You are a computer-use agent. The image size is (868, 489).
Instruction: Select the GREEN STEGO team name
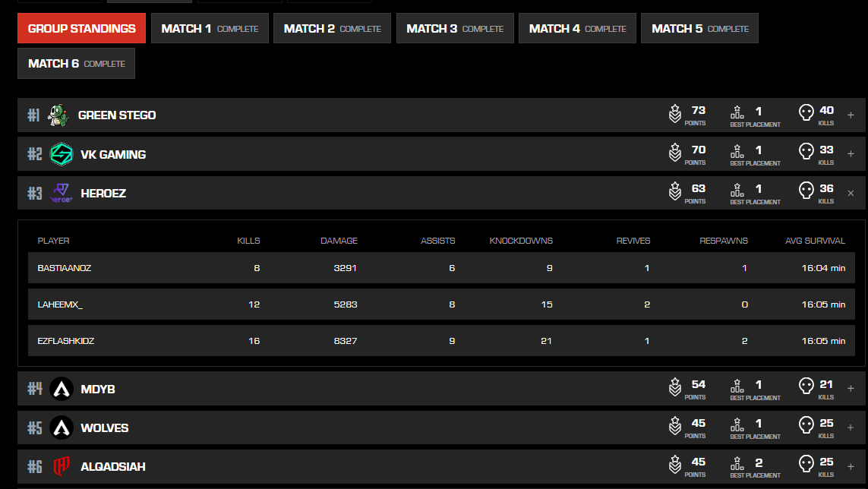click(117, 115)
